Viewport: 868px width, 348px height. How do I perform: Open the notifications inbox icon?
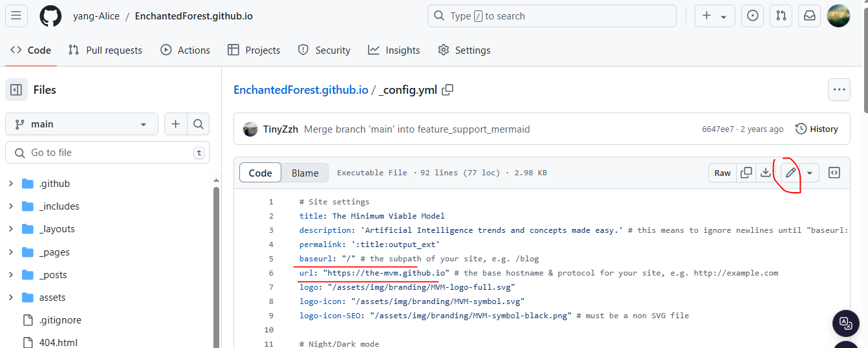[x=809, y=16]
